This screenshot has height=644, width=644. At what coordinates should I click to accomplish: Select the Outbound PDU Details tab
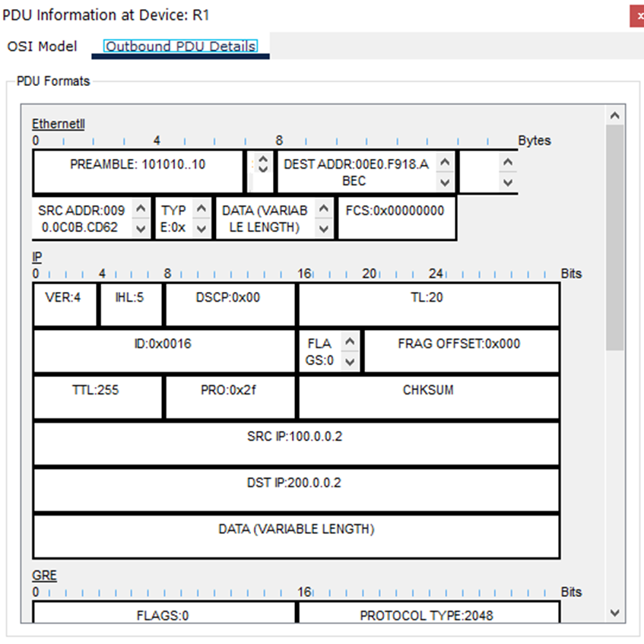180,46
